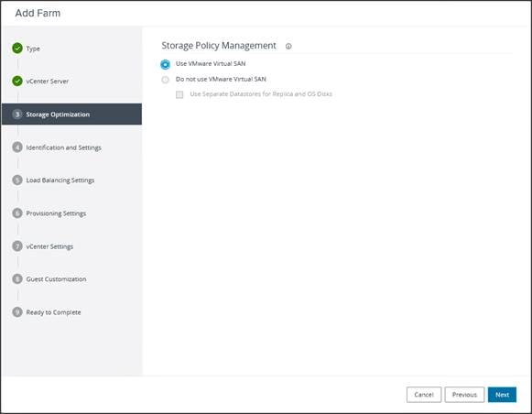Enable Use Separate Datastores for Replica checkbox
The width and height of the screenshot is (532, 414).
point(179,94)
